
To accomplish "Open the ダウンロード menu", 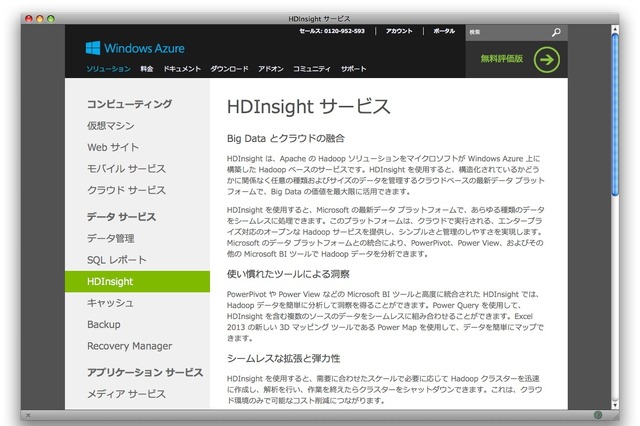I will tap(229, 69).
